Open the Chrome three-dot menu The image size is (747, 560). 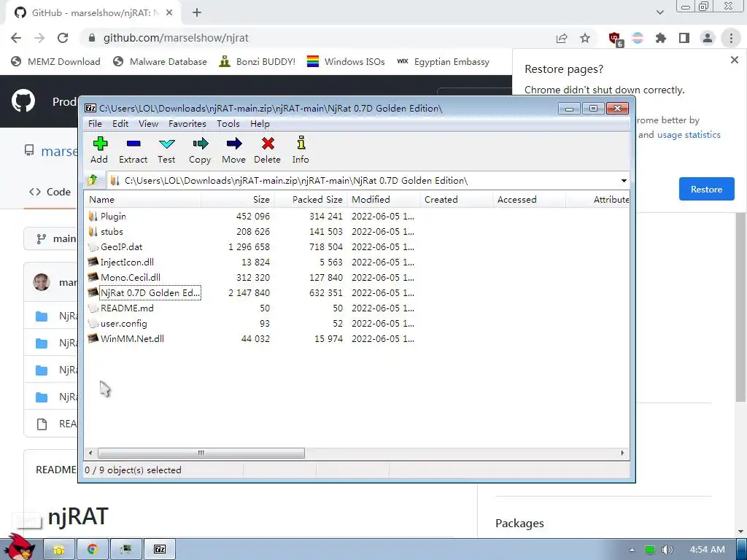click(731, 38)
